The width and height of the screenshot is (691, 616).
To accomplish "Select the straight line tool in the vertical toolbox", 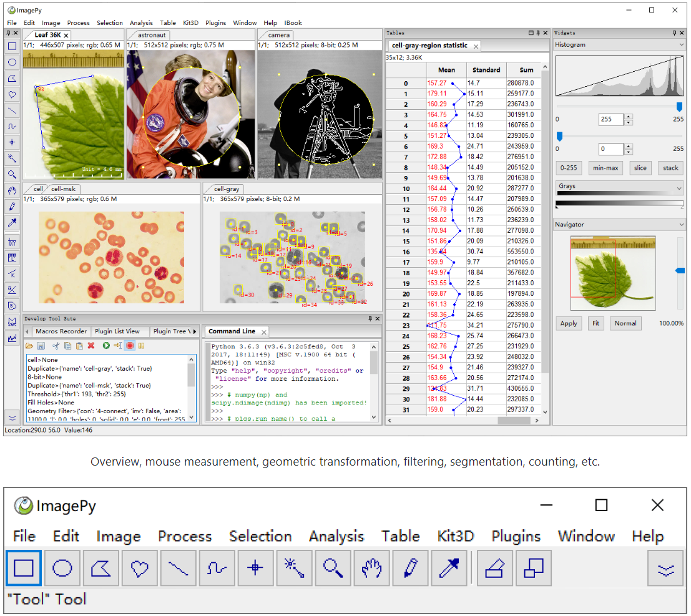I will [12, 110].
